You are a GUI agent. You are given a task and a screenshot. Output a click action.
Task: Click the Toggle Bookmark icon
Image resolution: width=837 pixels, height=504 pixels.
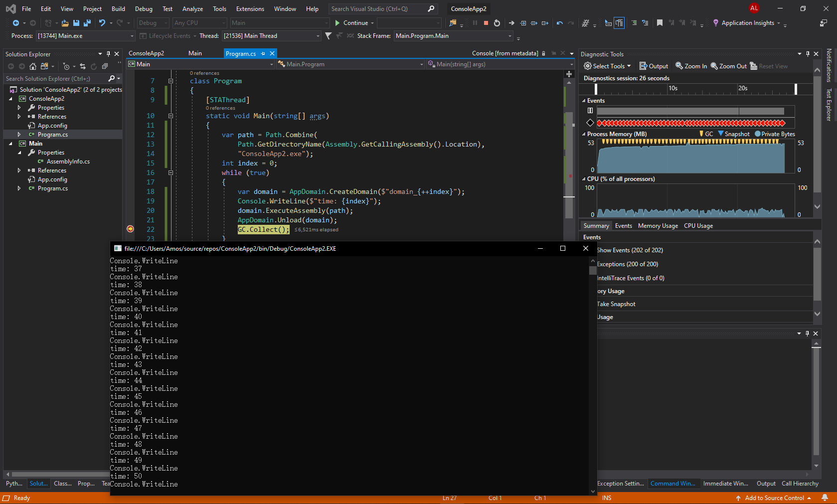660,22
